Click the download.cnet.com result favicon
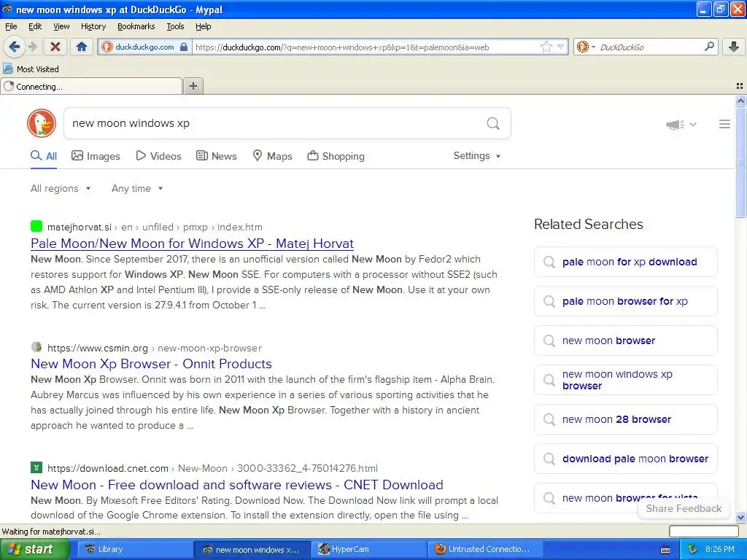 pos(36,467)
